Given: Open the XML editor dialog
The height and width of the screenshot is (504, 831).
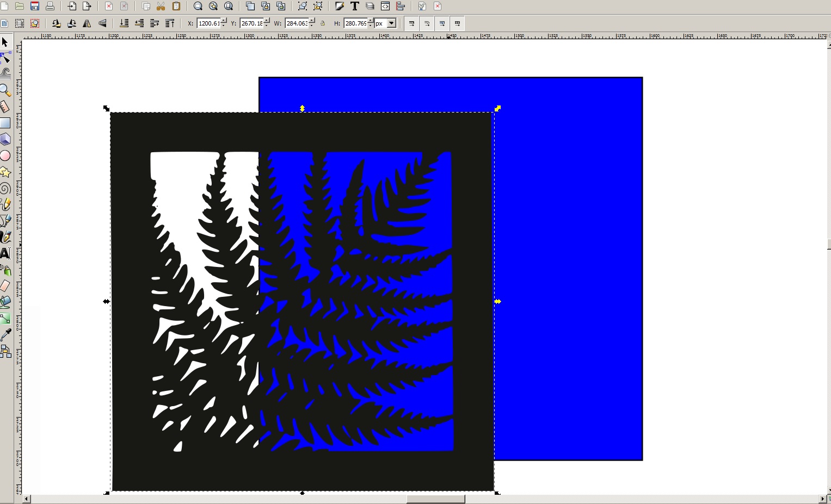Looking at the screenshot, I should pos(385,6).
